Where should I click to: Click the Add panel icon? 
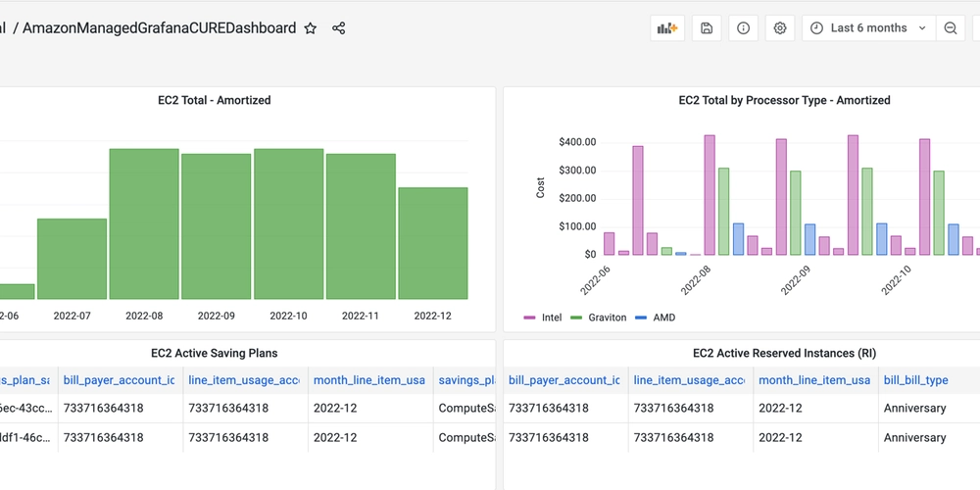tap(667, 28)
